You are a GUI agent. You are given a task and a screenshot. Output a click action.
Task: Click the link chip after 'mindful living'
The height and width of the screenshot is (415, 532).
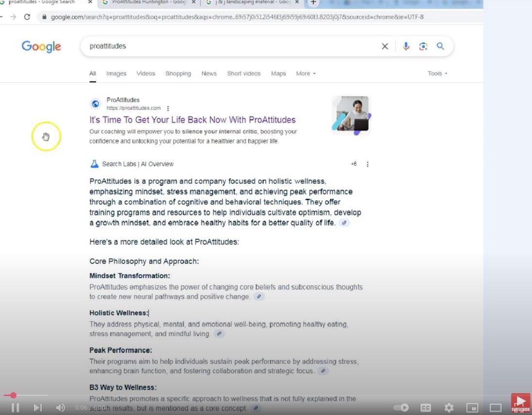[219, 334]
